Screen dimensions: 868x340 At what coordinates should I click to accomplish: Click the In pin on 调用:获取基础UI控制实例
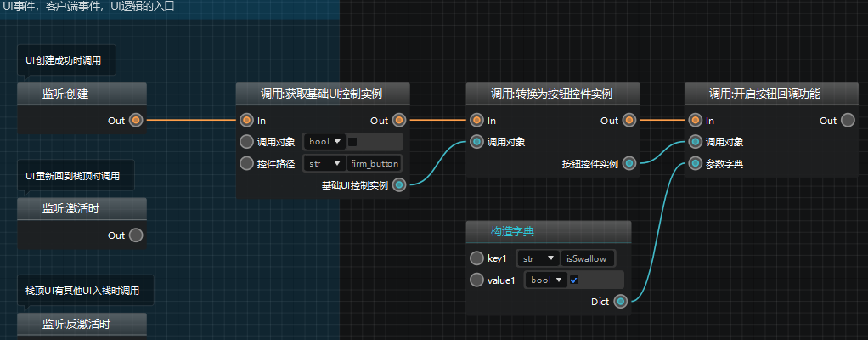coord(246,121)
